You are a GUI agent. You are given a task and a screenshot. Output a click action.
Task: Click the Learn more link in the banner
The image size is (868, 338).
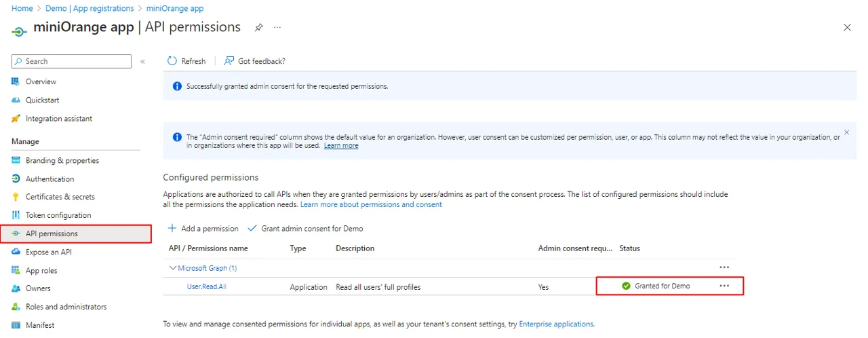pyautogui.click(x=341, y=146)
